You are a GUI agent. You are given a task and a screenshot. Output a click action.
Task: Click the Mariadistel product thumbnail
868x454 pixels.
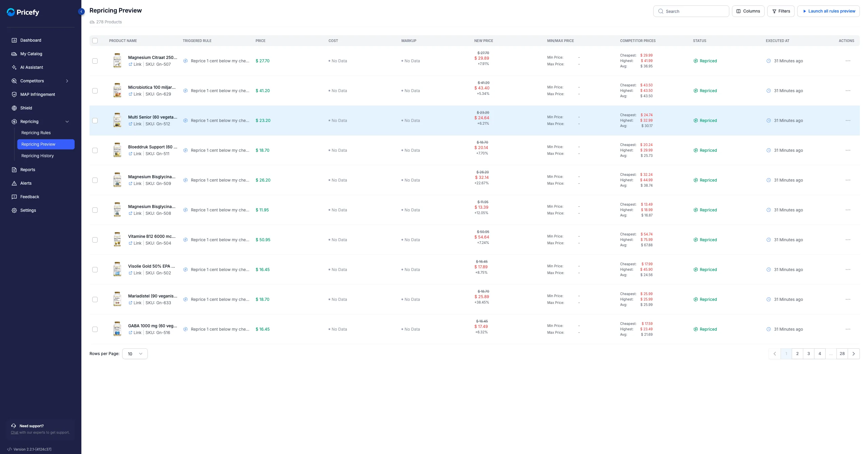[x=117, y=299]
